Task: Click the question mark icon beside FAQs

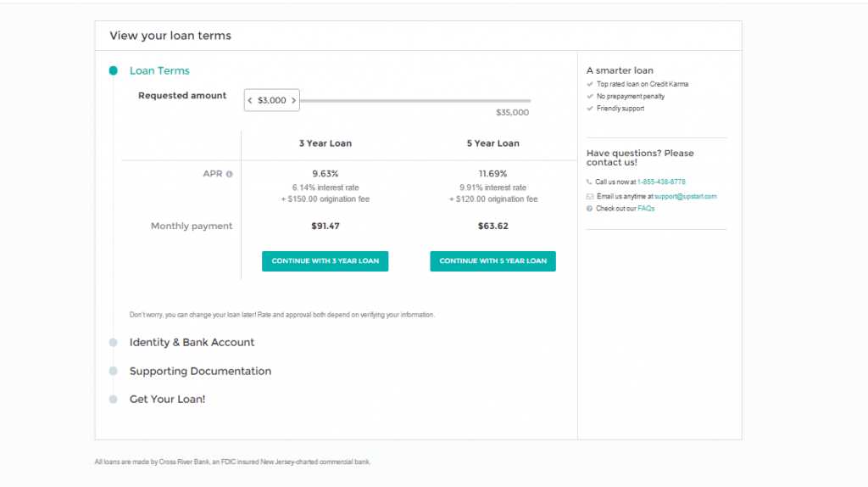Action: pos(589,209)
